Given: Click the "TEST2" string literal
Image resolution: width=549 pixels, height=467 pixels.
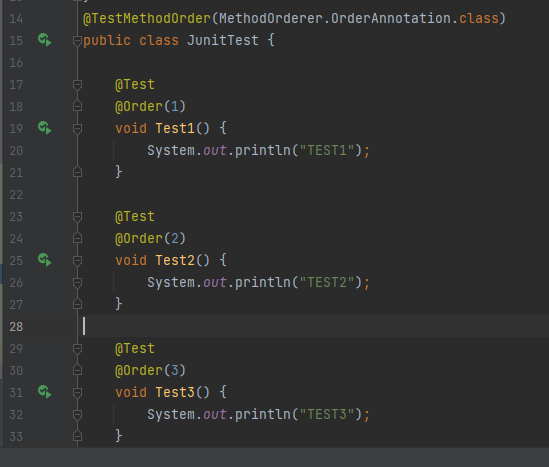Looking at the screenshot, I should [327, 283].
